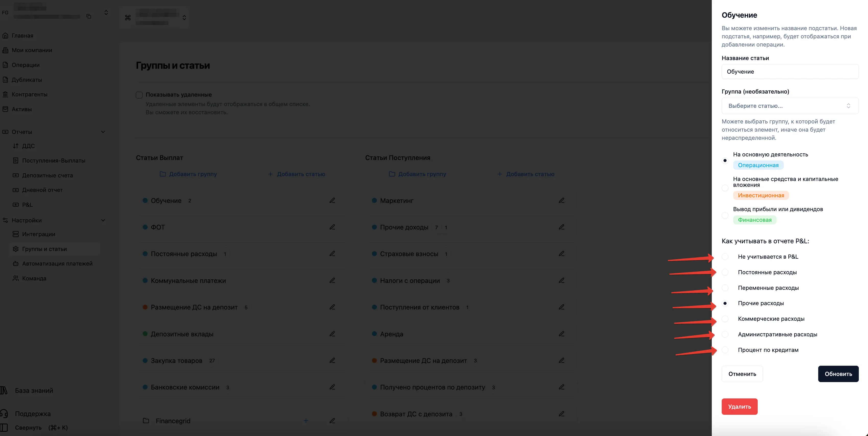Go to Операции section
This screenshot has width=868, height=436.
coord(26,65)
